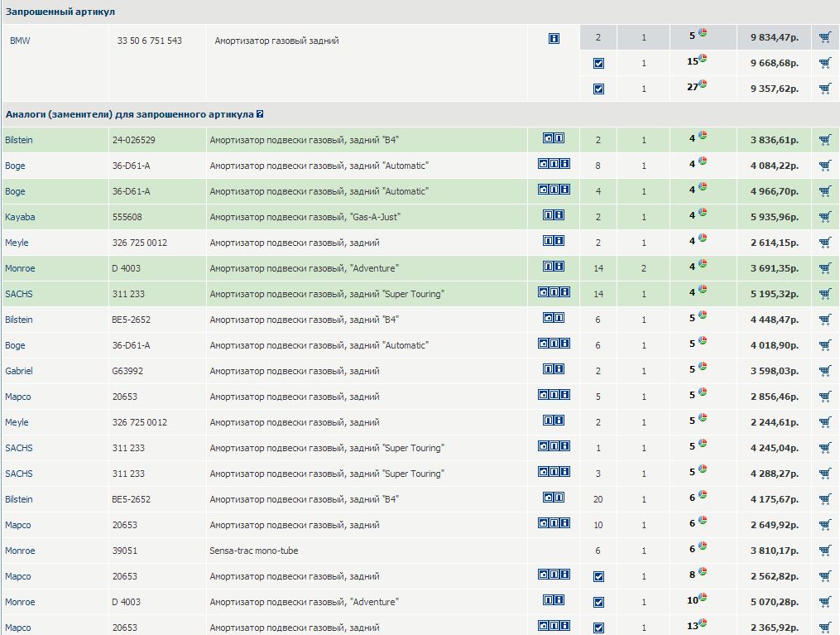Add Bilstein 24-026529 to the cart
The height and width of the screenshot is (635, 840).
(825, 140)
